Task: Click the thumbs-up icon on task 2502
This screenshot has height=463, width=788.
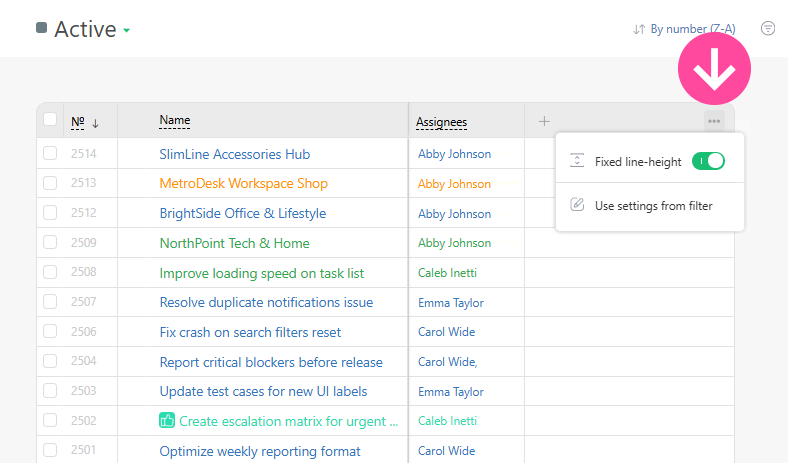Action: (167, 421)
